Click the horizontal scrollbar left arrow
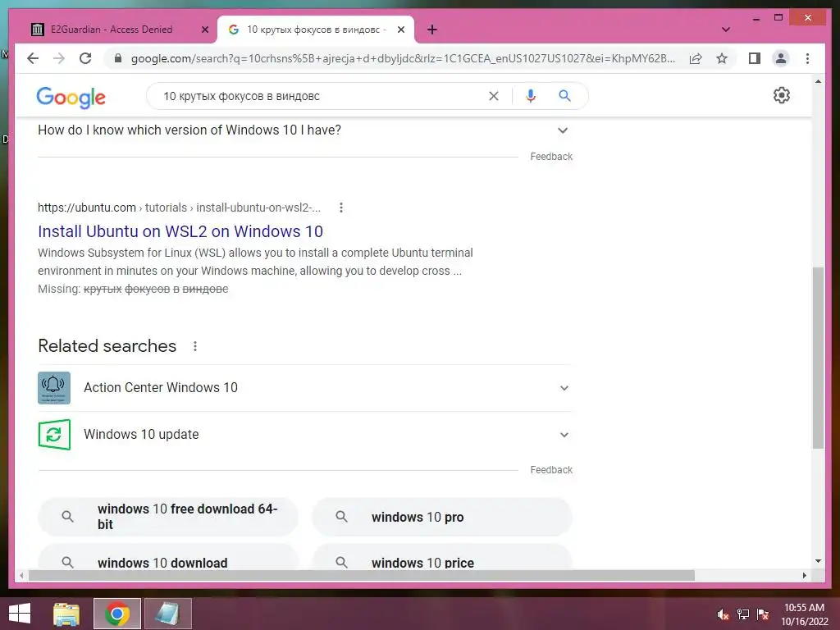The height and width of the screenshot is (630, 840). tap(21, 575)
